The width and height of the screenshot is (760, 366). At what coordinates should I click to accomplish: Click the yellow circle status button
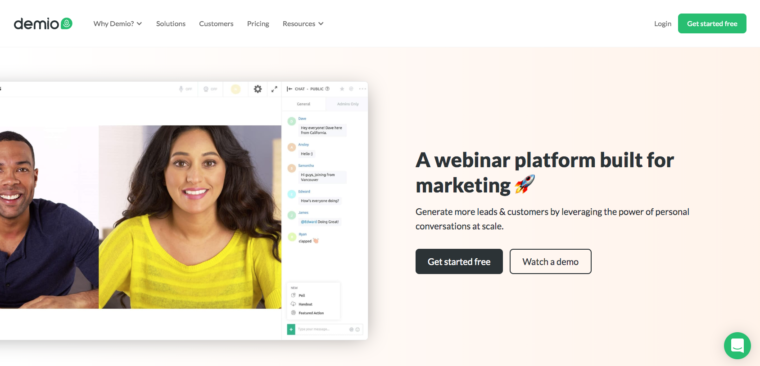click(236, 89)
